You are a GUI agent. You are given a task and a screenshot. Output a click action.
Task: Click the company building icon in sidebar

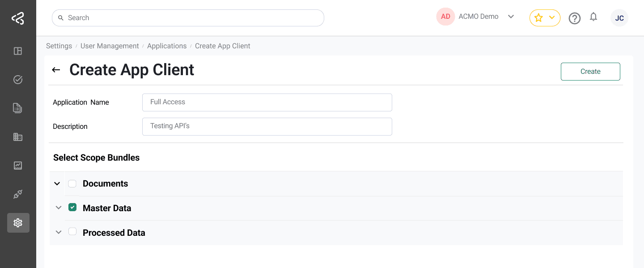[18, 136]
